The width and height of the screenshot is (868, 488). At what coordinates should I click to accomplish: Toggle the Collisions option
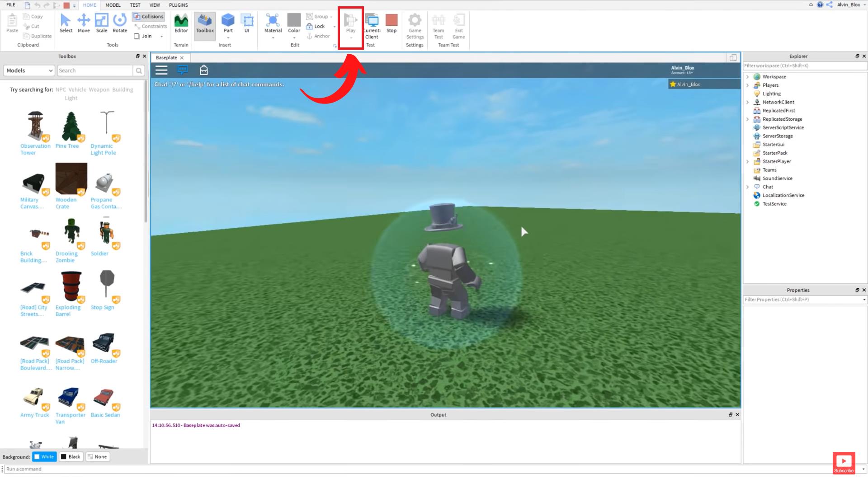point(149,16)
